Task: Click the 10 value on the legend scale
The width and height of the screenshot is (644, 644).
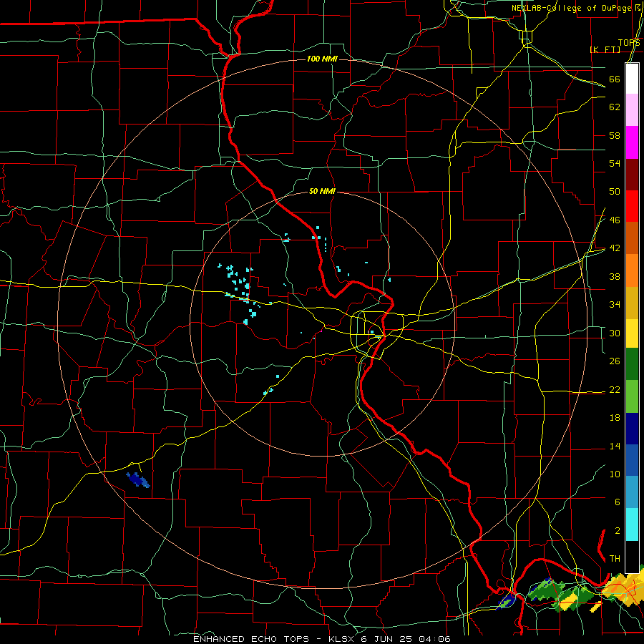Action: pos(615,474)
